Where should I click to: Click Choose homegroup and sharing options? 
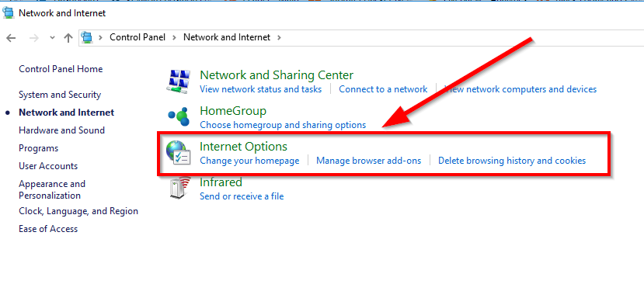[x=283, y=125]
